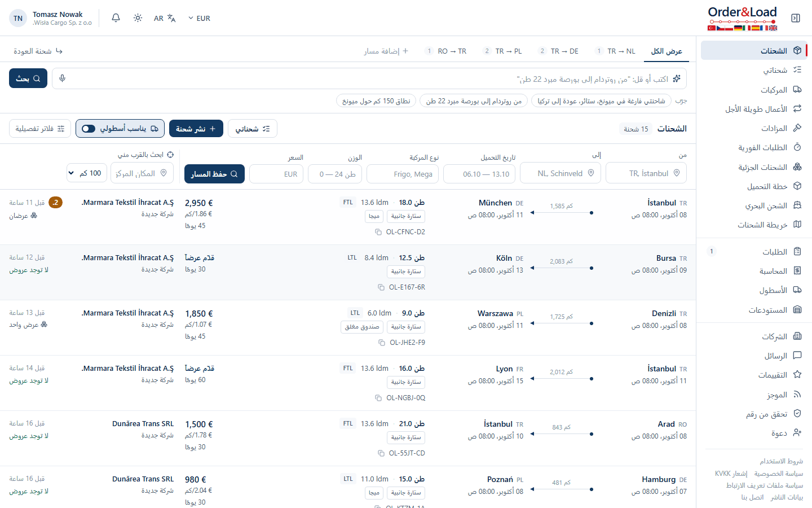Click إضافة مسار add route

click(x=386, y=51)
